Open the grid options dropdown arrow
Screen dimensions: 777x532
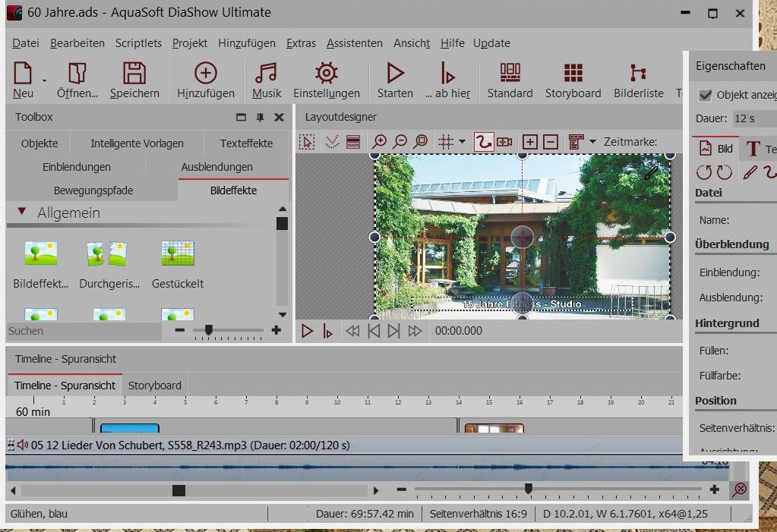pos(462,142)
